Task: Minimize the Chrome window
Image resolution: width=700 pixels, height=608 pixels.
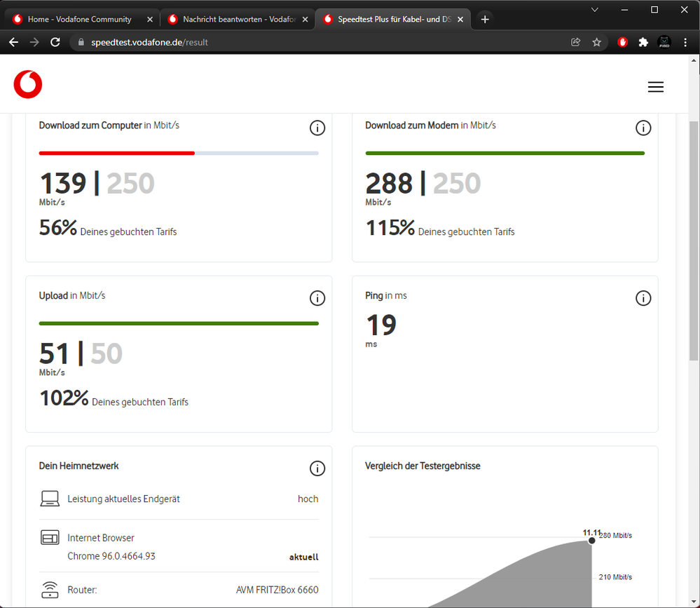Action: 624,9
